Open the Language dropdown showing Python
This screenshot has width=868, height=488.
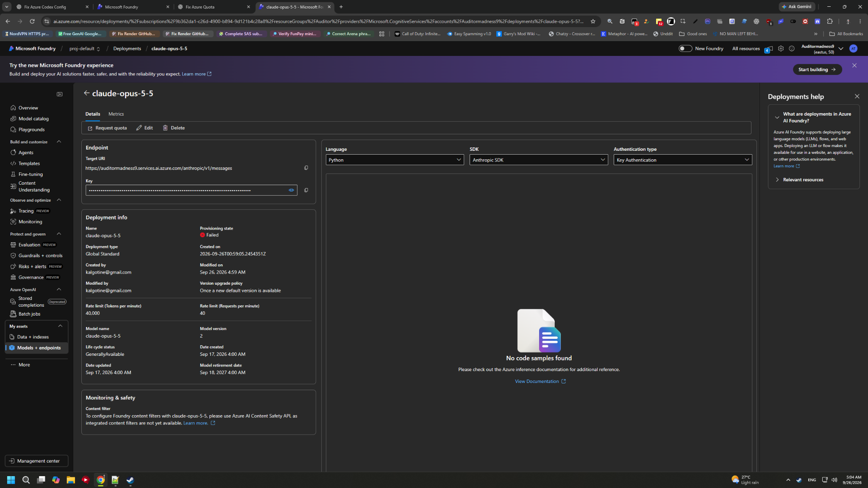click(395, 160)
